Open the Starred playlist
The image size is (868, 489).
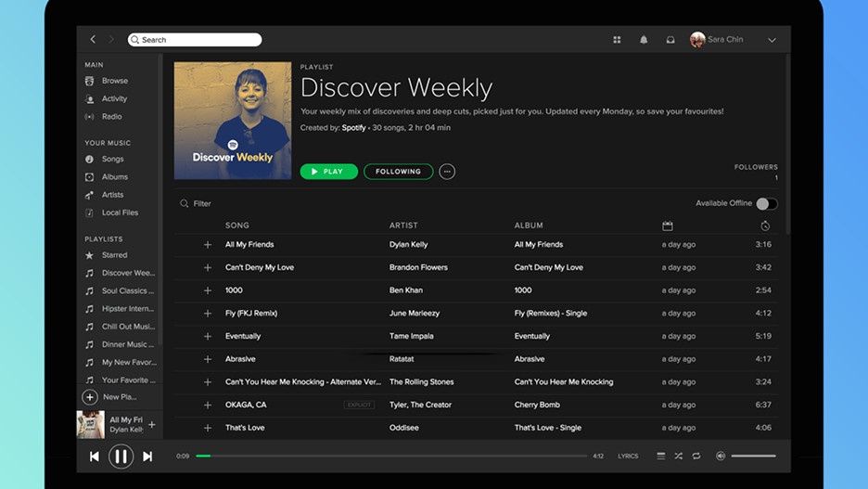tap(114, 255)
